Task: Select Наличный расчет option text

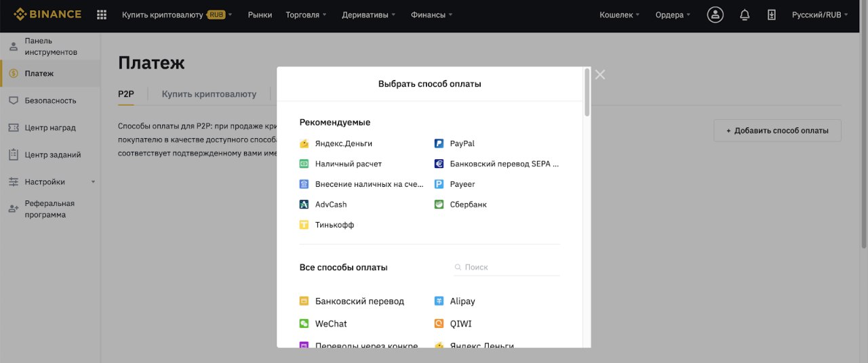Action: click(x=349, y=164)
